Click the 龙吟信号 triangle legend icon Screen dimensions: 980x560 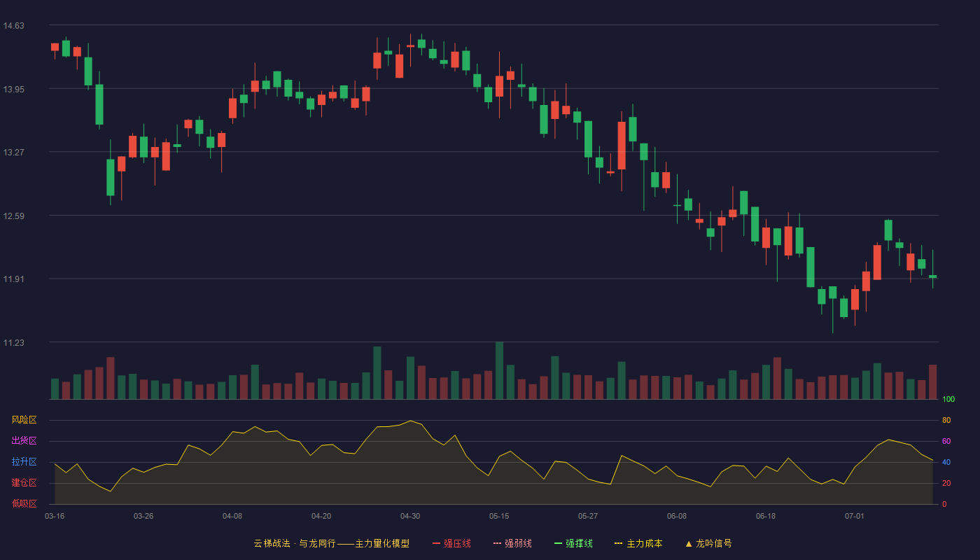click(689, 543)
